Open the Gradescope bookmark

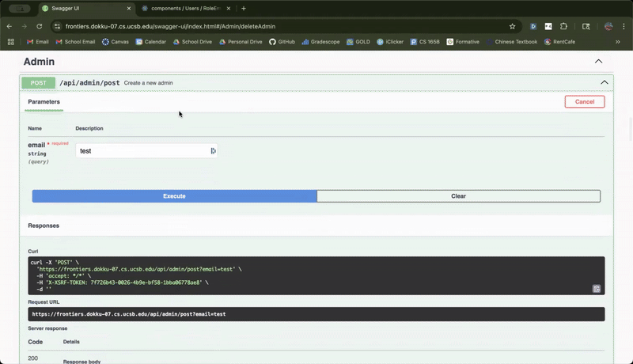[x=321, y=42]
